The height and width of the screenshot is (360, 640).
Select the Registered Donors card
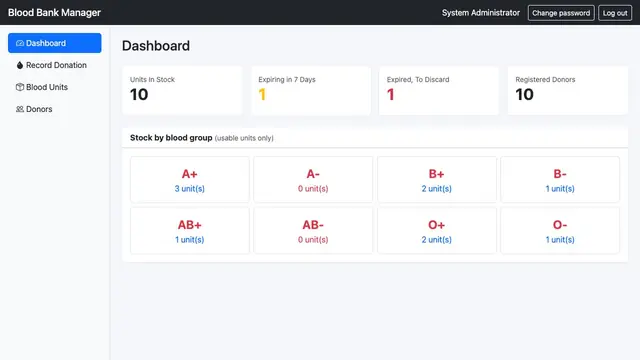pyautogui.click(x=567, y=91)
